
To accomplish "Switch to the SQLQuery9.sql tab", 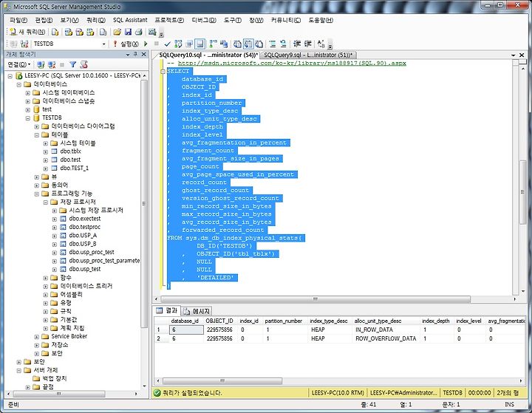I will click(x=308, y=55).
